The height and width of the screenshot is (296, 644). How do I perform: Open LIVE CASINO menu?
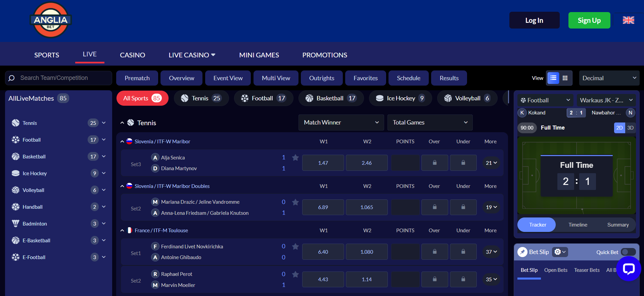pos(192,55)
